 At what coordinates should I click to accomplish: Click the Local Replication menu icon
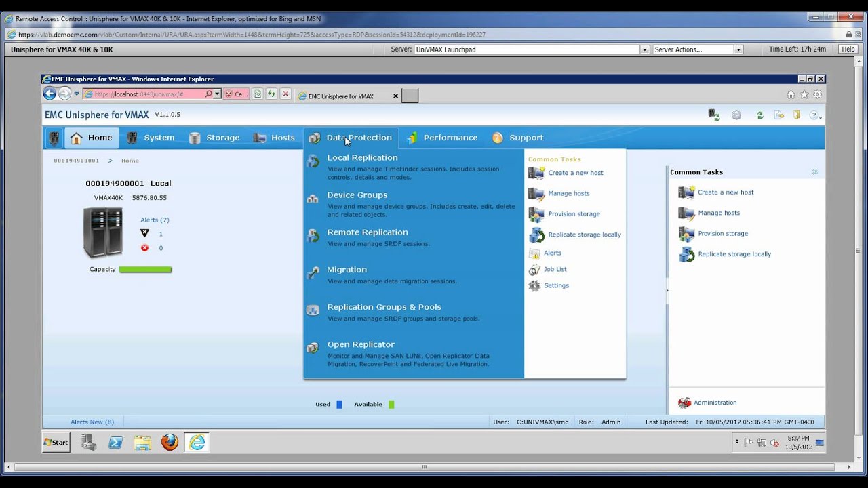tap(313, 161)
